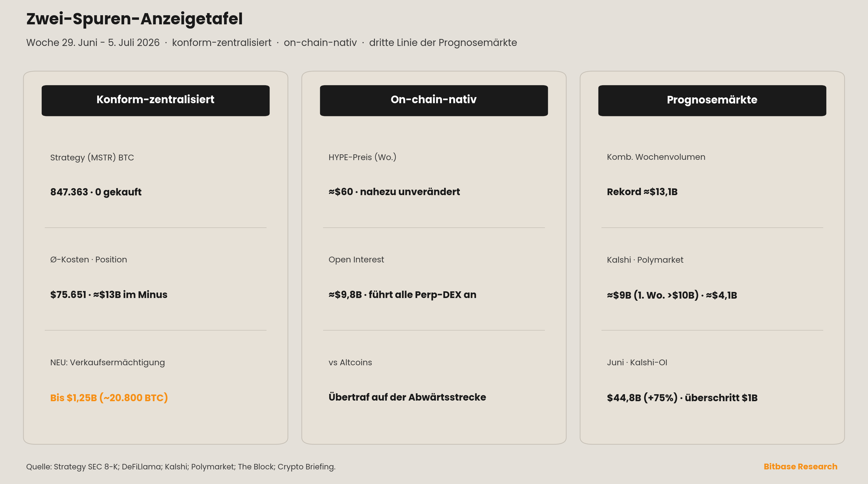Click the value $75.651 · ≈$13B im Minus
The width and height of the screenshot is (868, 484).
[109, 294]
